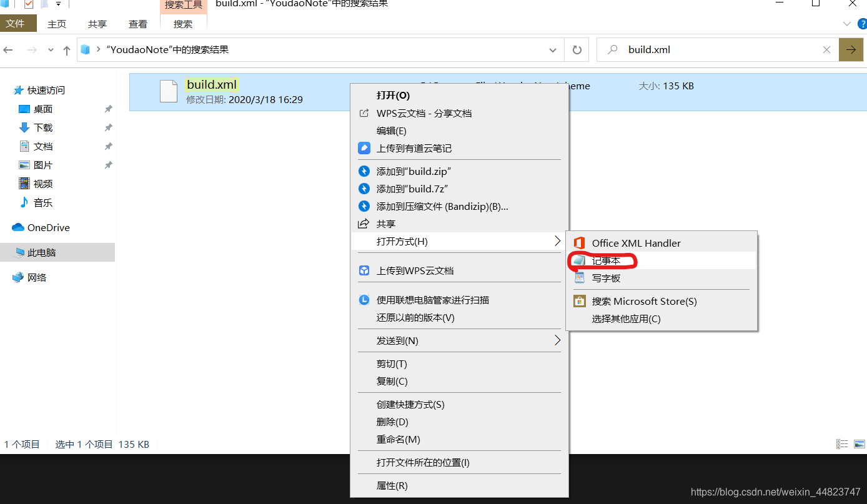Switch to 共享 ribbon tab
867x504 pixels.
click(x=97, y=24)
